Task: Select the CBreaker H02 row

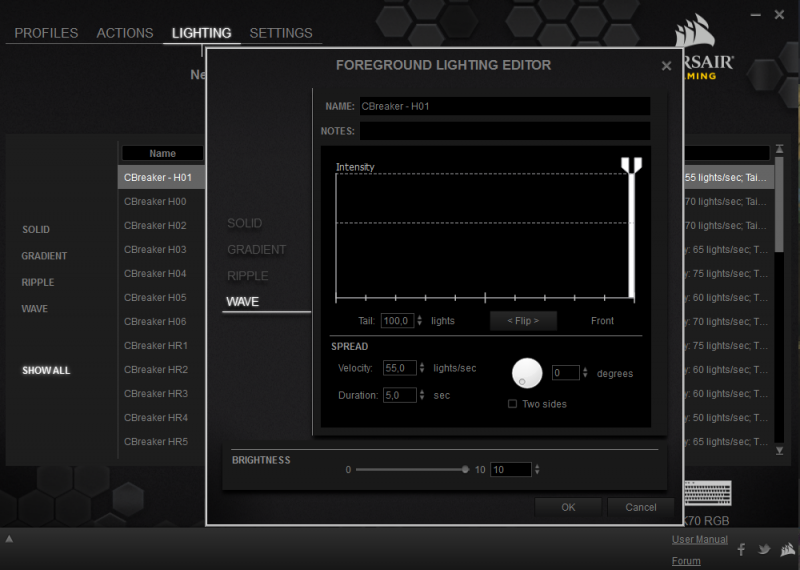Action: (x=161, y=225)
